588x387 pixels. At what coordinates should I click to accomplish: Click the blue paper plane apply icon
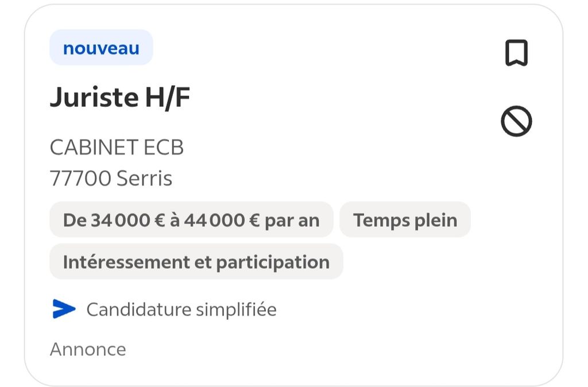point(64,309)
